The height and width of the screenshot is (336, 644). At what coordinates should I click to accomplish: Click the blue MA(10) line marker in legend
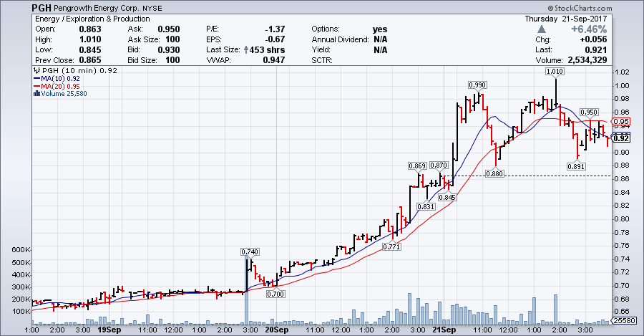click(36, 79)
